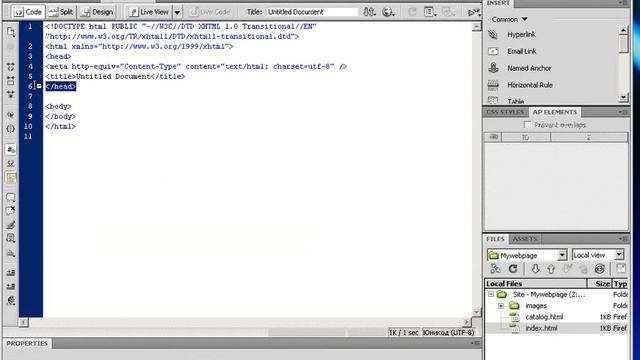Open the Open Documents list icon
This screenshot has height=360, width=640.
tap(11, 32)
